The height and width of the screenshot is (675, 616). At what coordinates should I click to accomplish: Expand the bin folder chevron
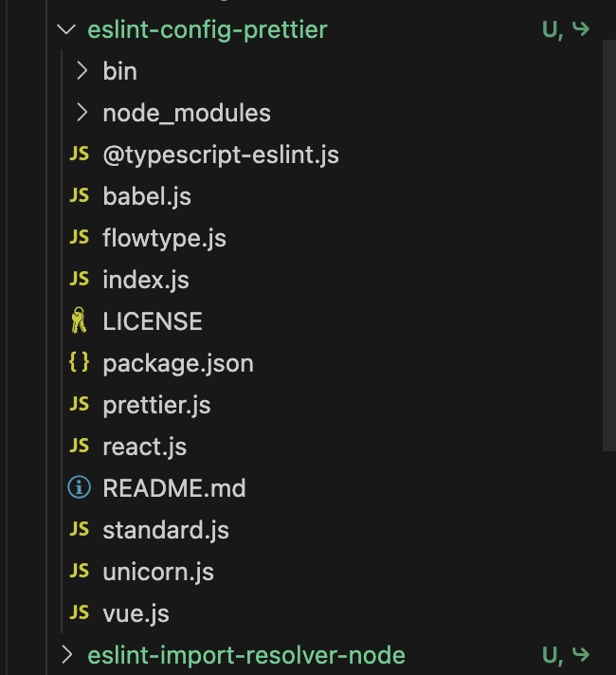(82, 70)
